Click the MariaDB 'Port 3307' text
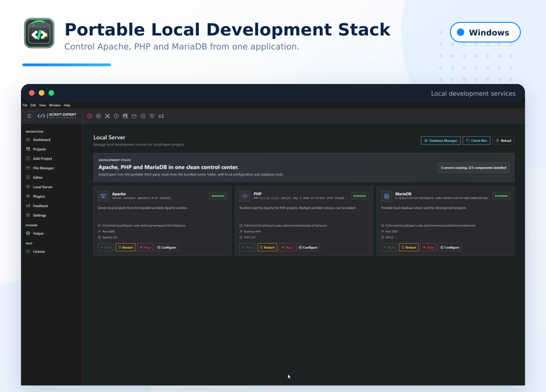The width and height of the screenshot is (546, 392). tap(392, 231)
